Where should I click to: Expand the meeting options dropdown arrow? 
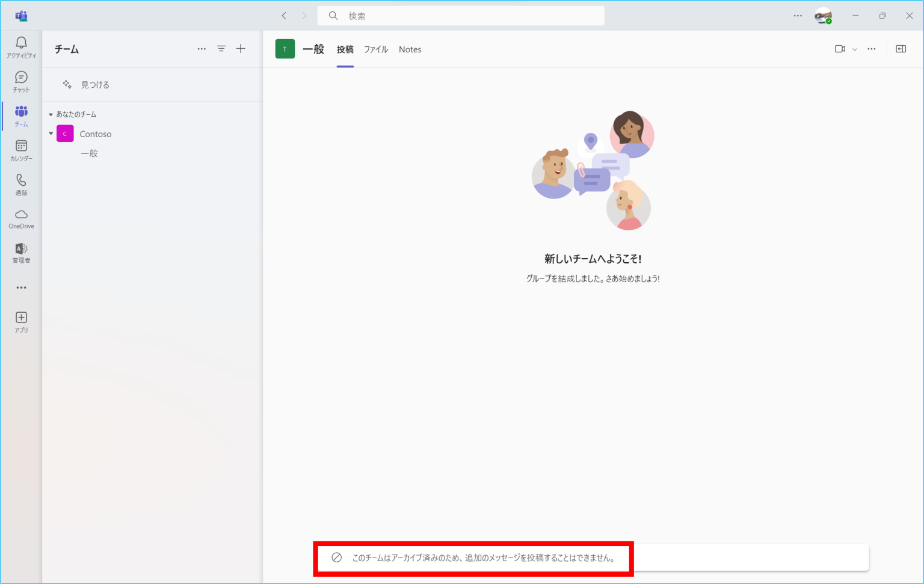[x=854, y=49]
